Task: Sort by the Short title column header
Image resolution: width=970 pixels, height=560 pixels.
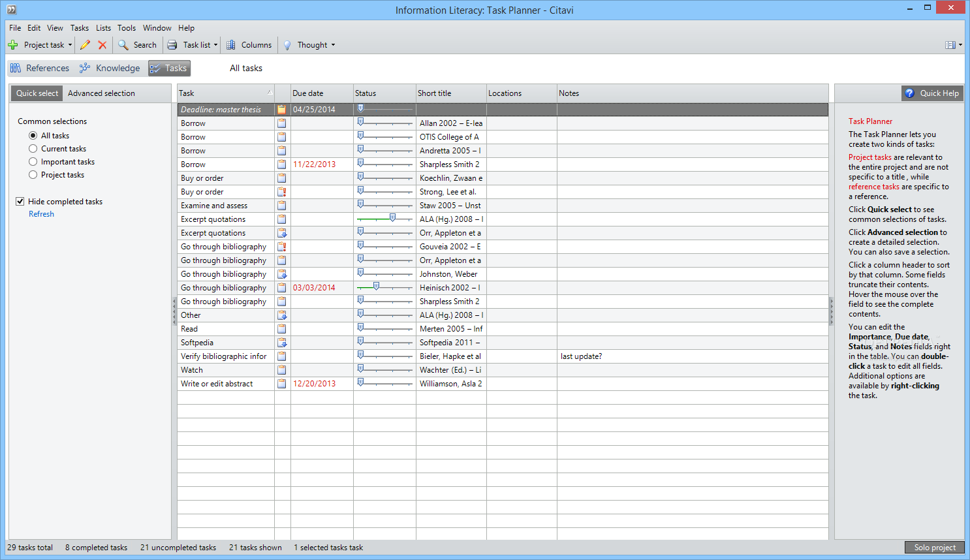Action: (x=451, y=93)
